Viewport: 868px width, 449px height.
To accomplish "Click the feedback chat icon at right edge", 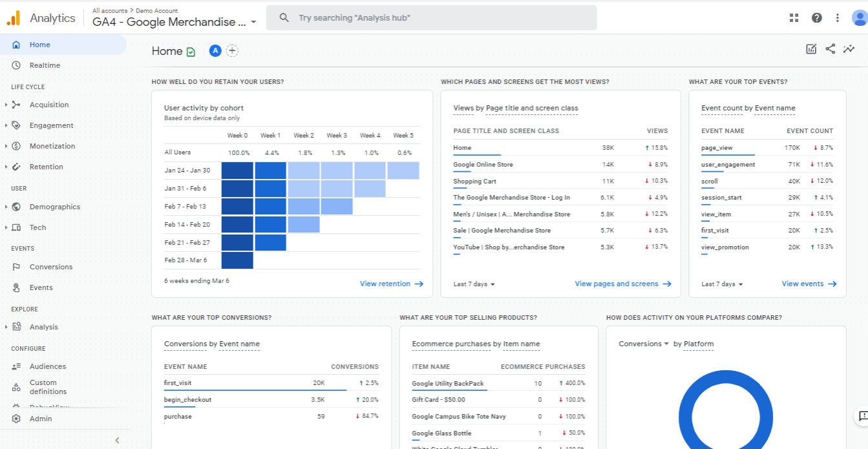I will coord(862,415).
